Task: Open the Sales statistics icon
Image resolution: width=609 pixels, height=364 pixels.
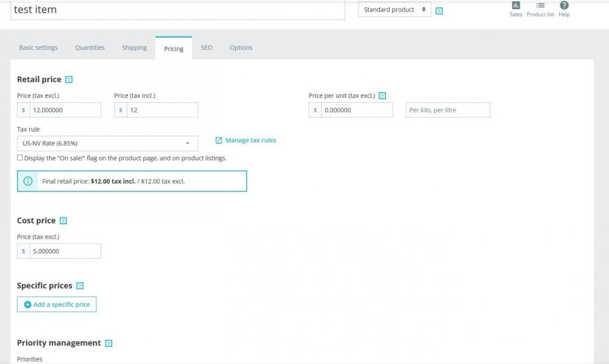Action: [x=515, y=5]
